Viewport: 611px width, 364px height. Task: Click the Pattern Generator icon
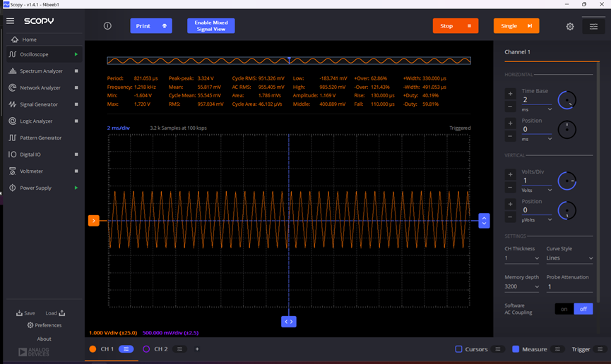pyautogui.click(x=13, y=138)
